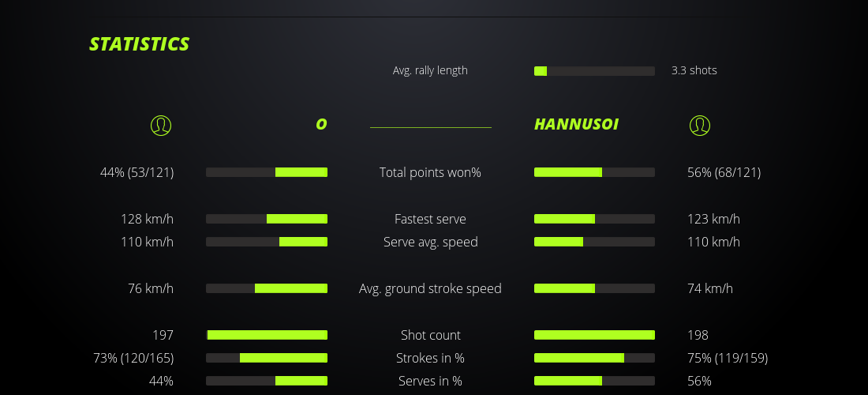Click the Avg. rally length bar
The image size is (868, 395).
[594, 71]
